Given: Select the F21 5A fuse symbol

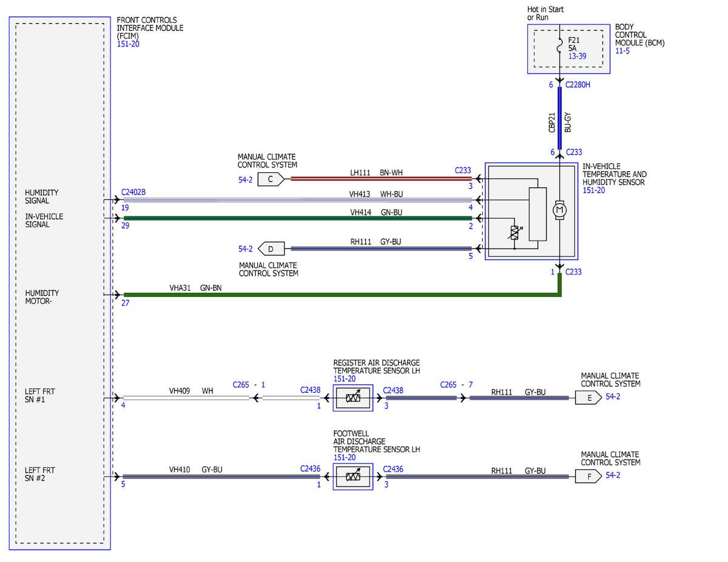Looking at the screenshot, I should coord(560,43).
